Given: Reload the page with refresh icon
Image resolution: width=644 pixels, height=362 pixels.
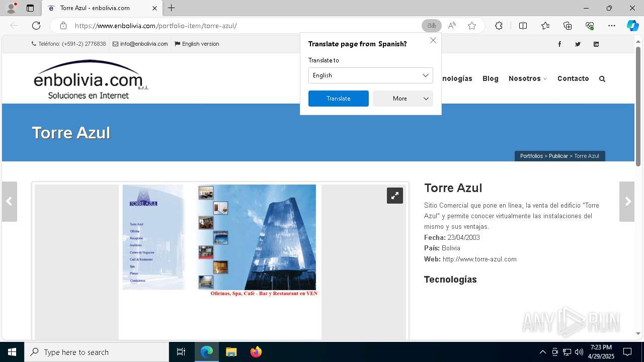Looking at the screenshot, I should tap(36, 26).
